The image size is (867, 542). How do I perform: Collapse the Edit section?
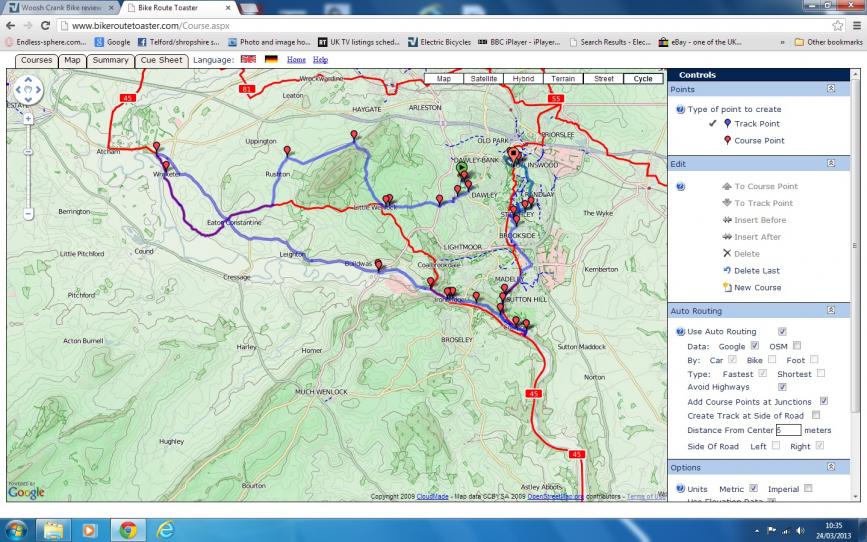[x=831, y=163]
